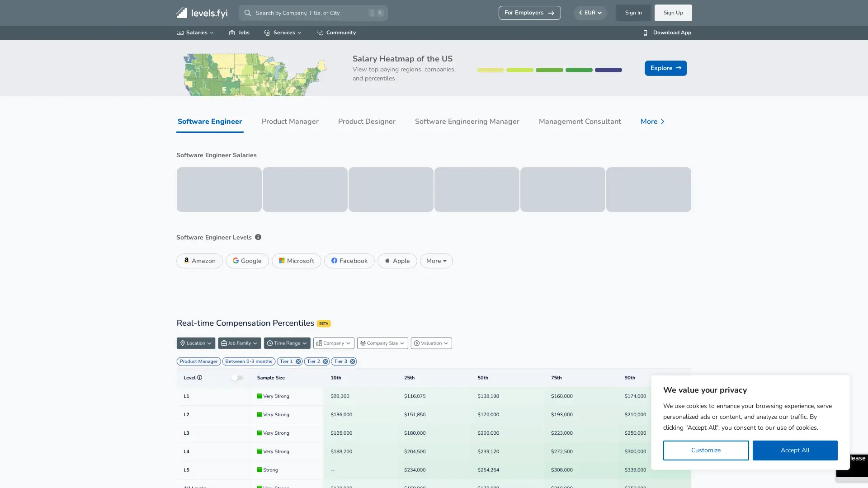The image size is (868, 488).
Task: Open the search bar magnifier icon
Action: [x=247, y=13]
